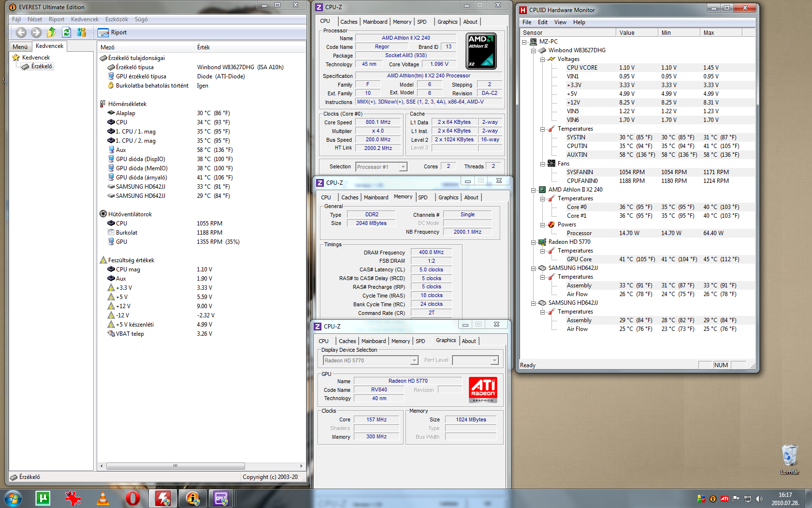Open Graphics tab in middle CPU-Z window
Viewport: 812px width, 508px height.
(448, 197)
